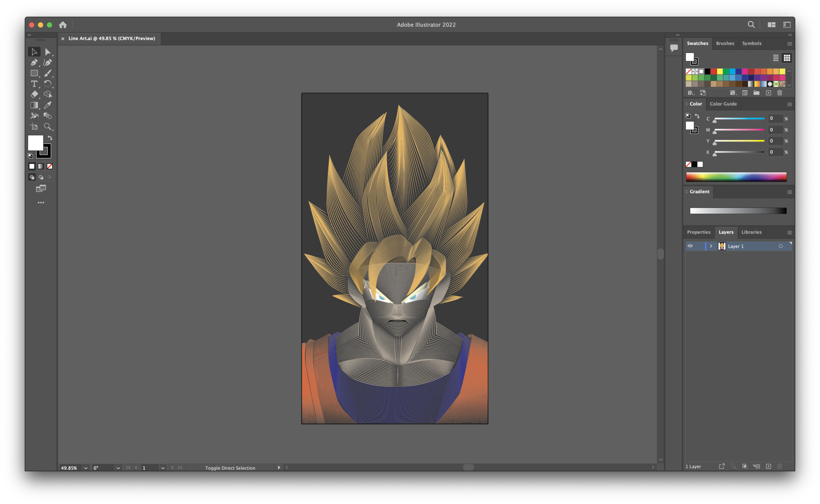
Task: Switch to the Brushes tab
Action: tap(725, 43)
